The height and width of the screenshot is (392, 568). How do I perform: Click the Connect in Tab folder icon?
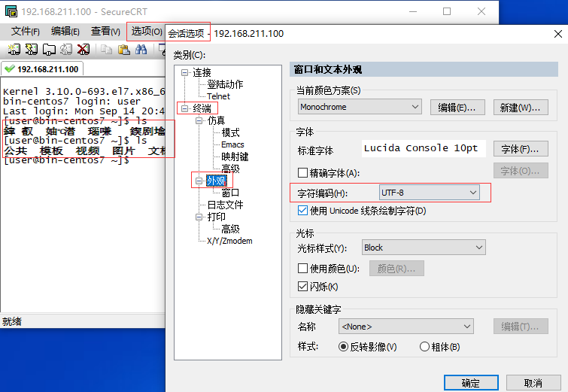tap(49, 49)
